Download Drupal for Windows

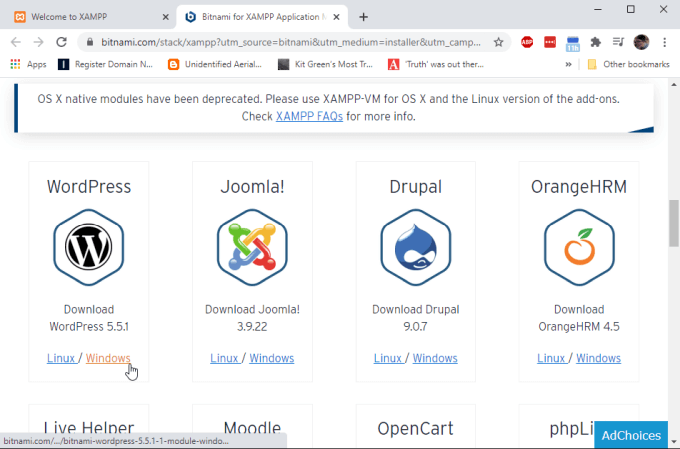click(x=435, y=358)
